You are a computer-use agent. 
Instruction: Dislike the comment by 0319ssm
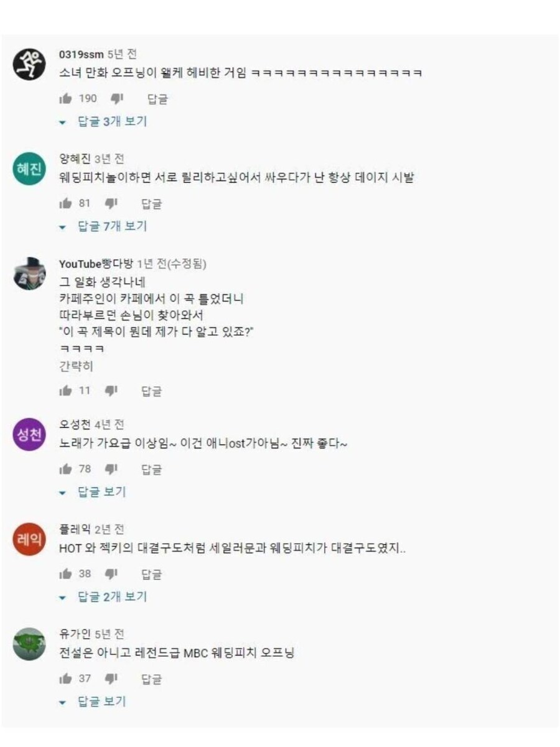pyautogui.click(x=118, y=98)
